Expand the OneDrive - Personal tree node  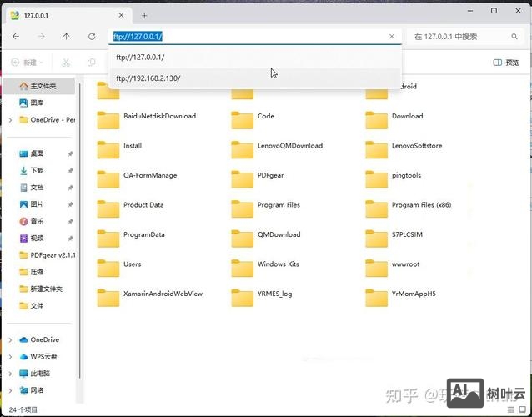coord(10,119)
